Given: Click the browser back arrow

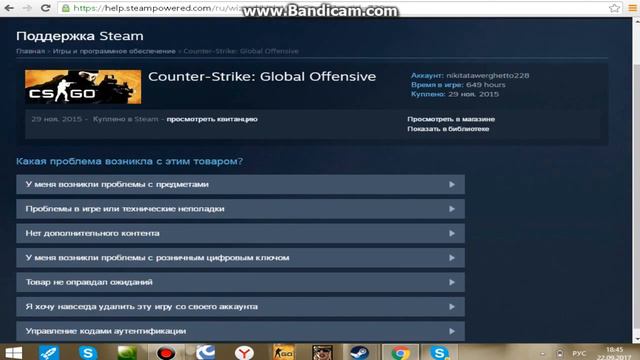Looking at the screenshot, I should 9,8.
